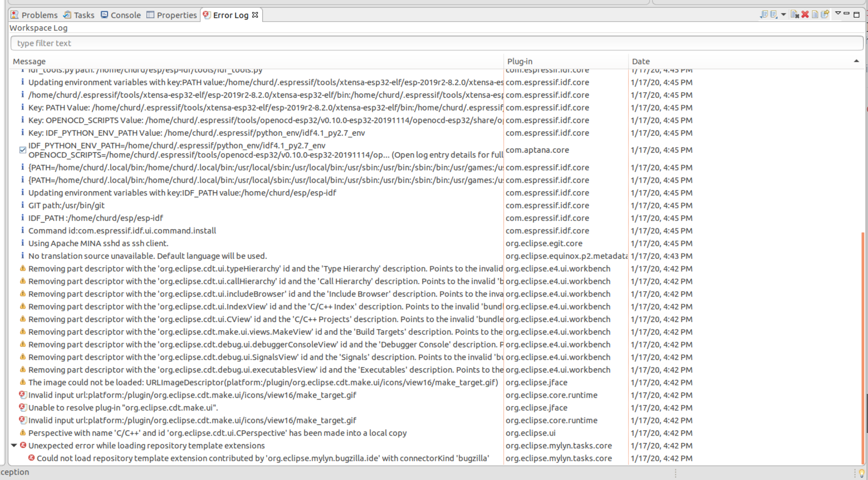Select the 'Build Targets' MakeView warning entry

266,332
